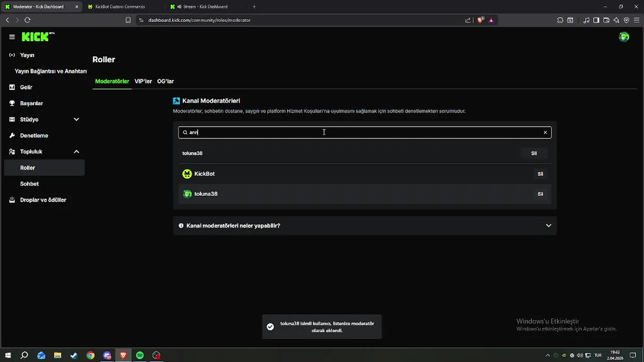Open Spotify from the taskbar
Image resolution: width=644 pixels, height=362 pixels.
pos(140,355)
